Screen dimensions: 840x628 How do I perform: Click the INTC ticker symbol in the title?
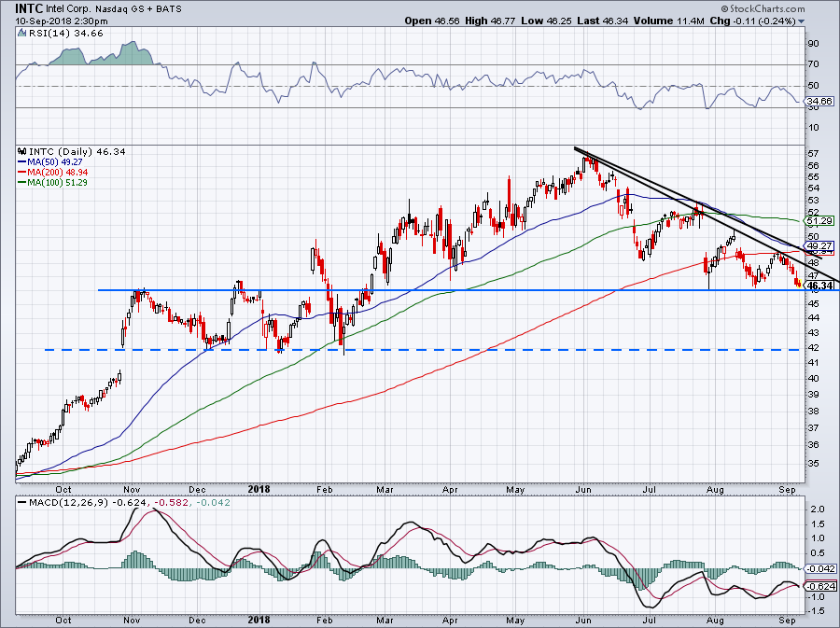30,9
